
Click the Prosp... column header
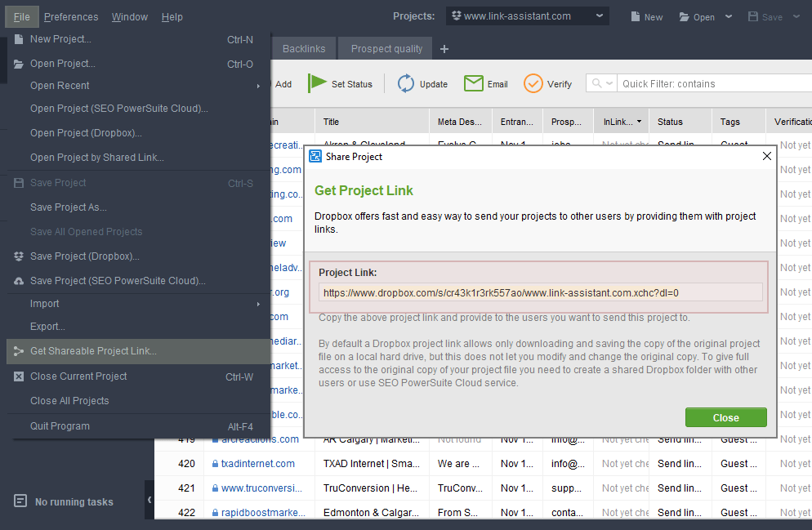pos(568,122)
